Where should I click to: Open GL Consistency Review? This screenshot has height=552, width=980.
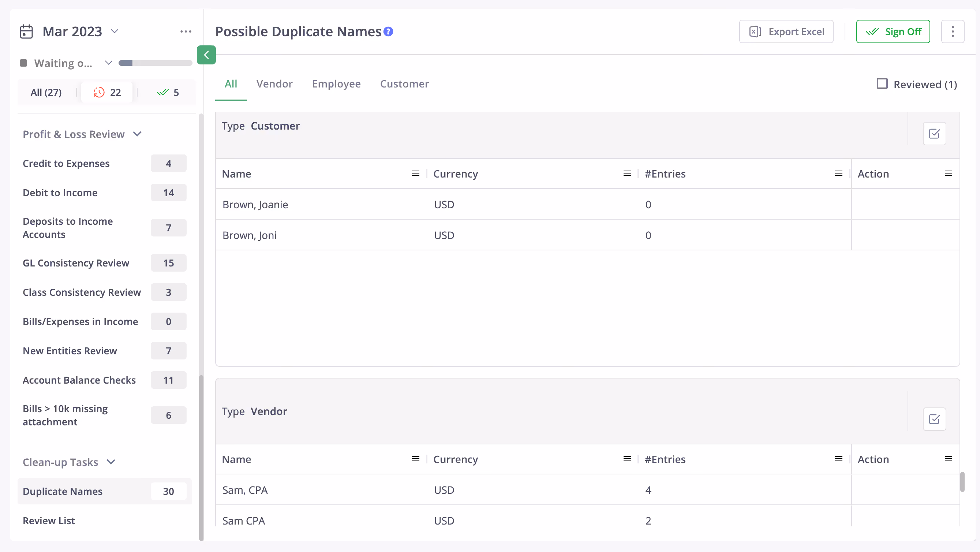tap(105, 263)
